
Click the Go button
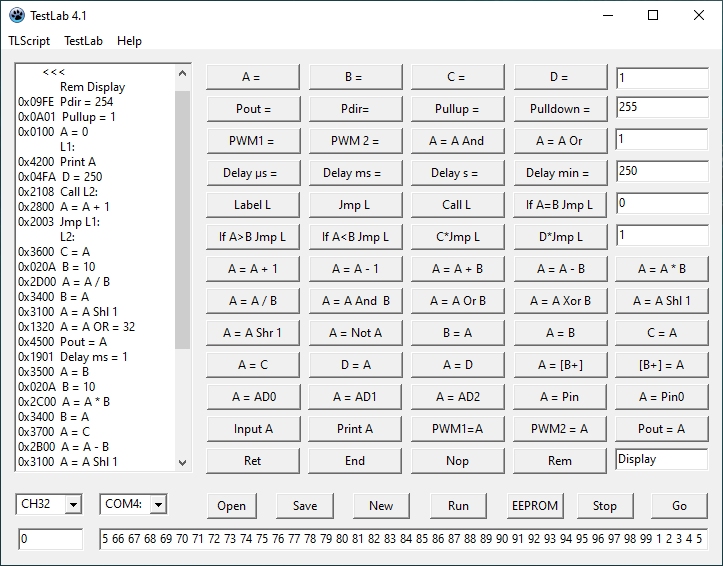(x=679, y=505)
